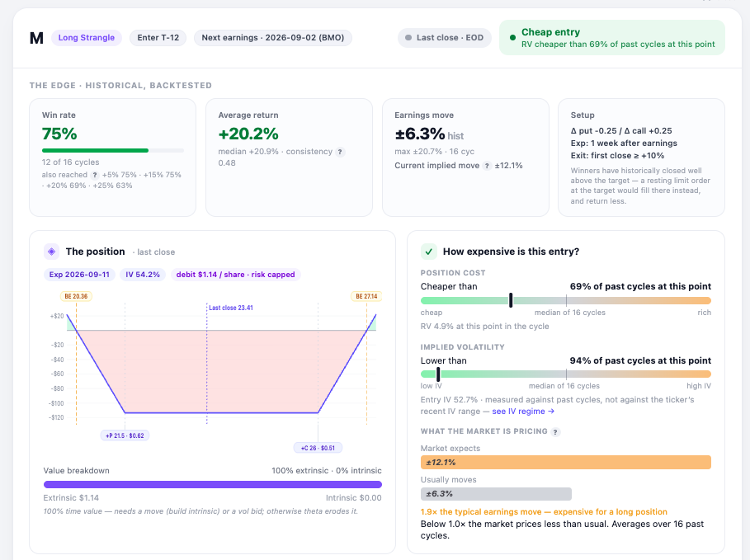Click the help icon beside consistency
The height and width of the screenshot is (560, 750).
340,152
